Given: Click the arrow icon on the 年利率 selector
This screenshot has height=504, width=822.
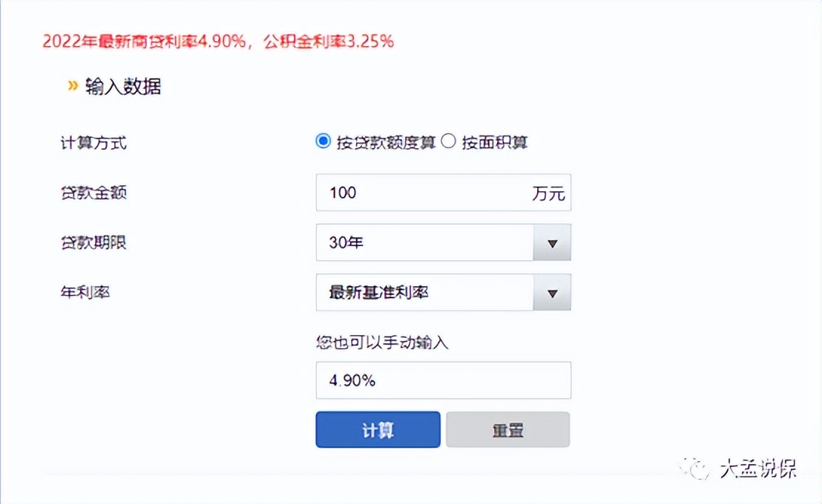Looking at the screenshot, I should [x=551, y=292].
